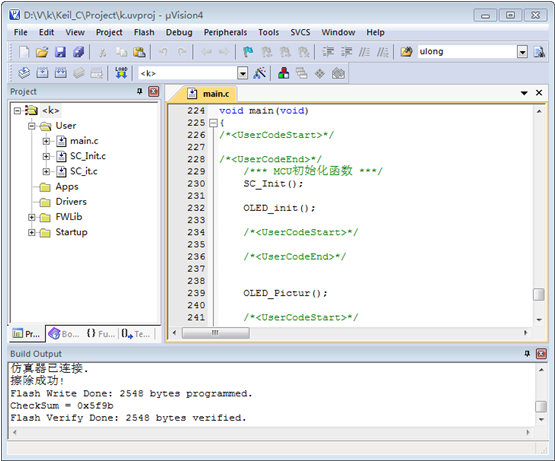The image size is (555, 461).
Task: Open the ulong search dropdown arrow
Action: pos(522,52)
